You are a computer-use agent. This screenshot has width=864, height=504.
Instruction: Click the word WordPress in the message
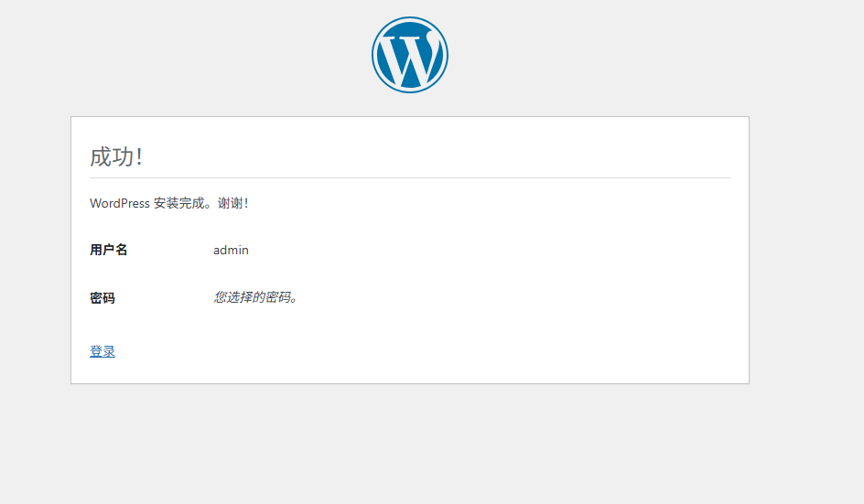coord(119,203)
